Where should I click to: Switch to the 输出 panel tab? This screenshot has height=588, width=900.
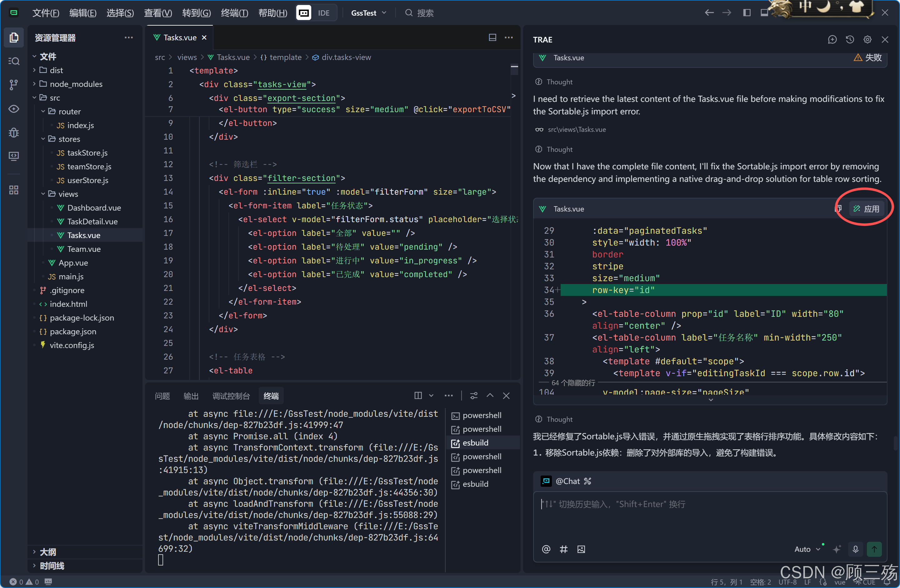[x=191, y=396]
